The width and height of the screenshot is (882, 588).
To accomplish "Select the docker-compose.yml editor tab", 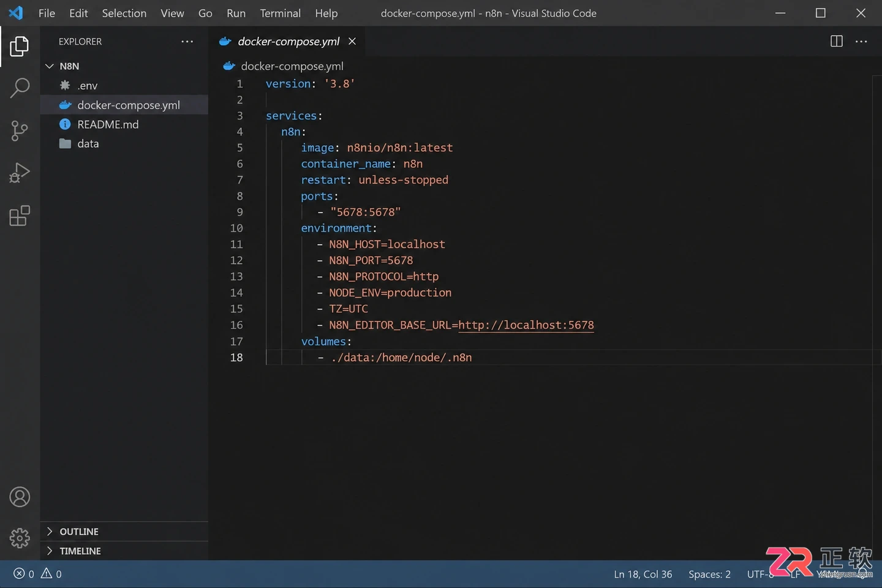I will point(288,41).
